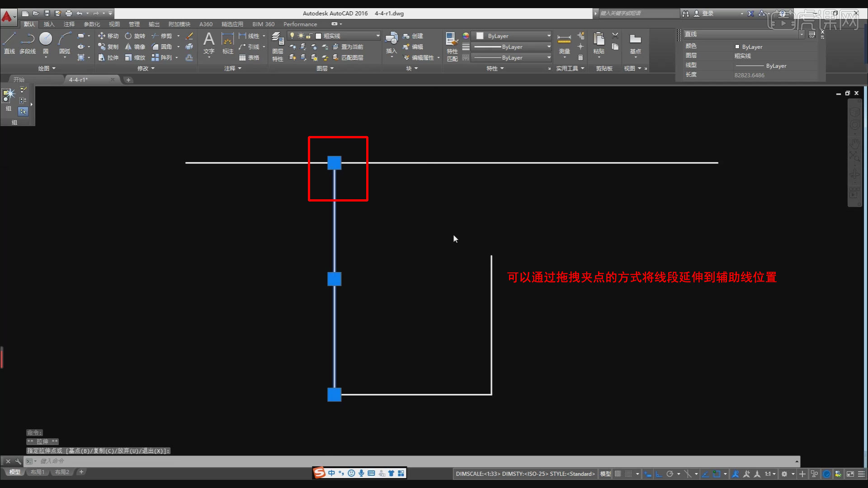Switch to the 布局1 layout tab
The image size is (868, 488).
pyautogui.click(x=38, y=472)
